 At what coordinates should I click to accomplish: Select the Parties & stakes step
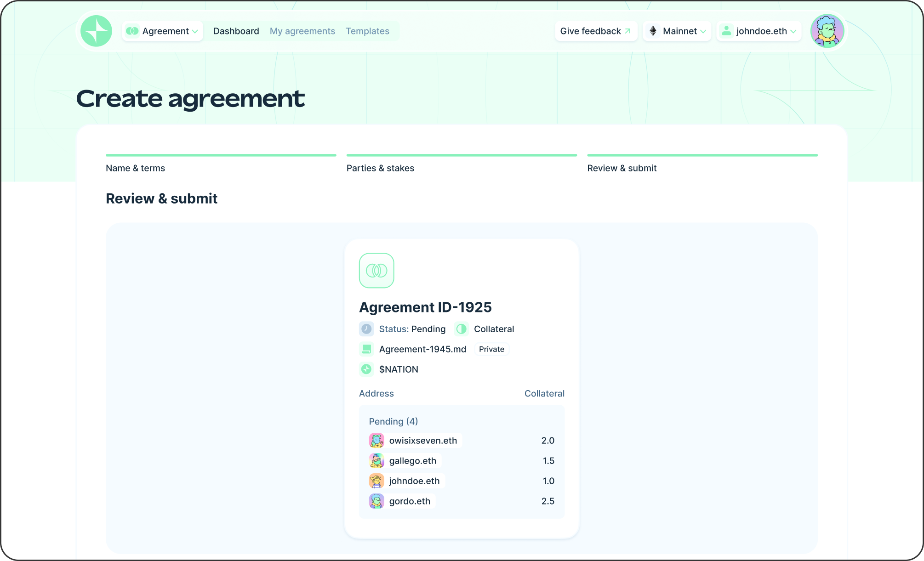tap(380, 168)
